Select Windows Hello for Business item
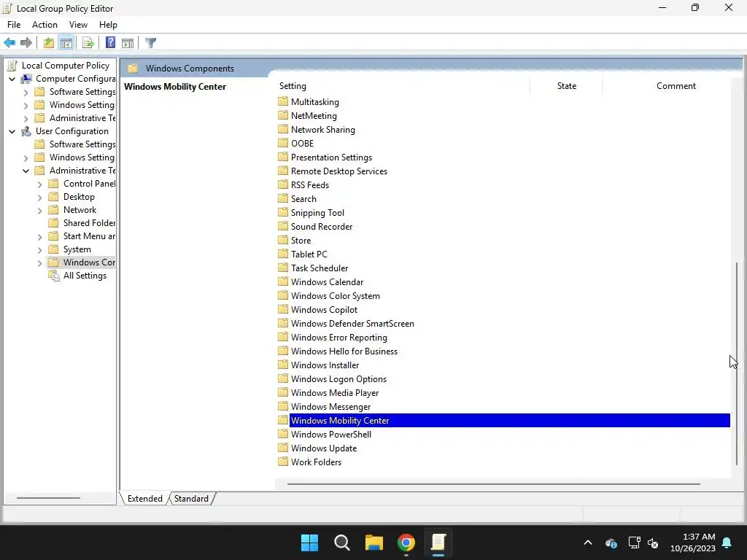 [x=344, y=351]
